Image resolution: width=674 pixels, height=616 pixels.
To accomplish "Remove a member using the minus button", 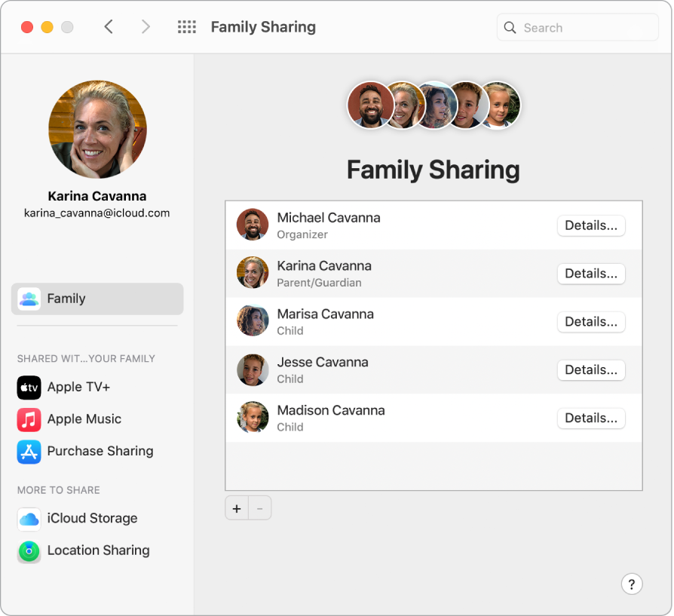I will (259, 507).
